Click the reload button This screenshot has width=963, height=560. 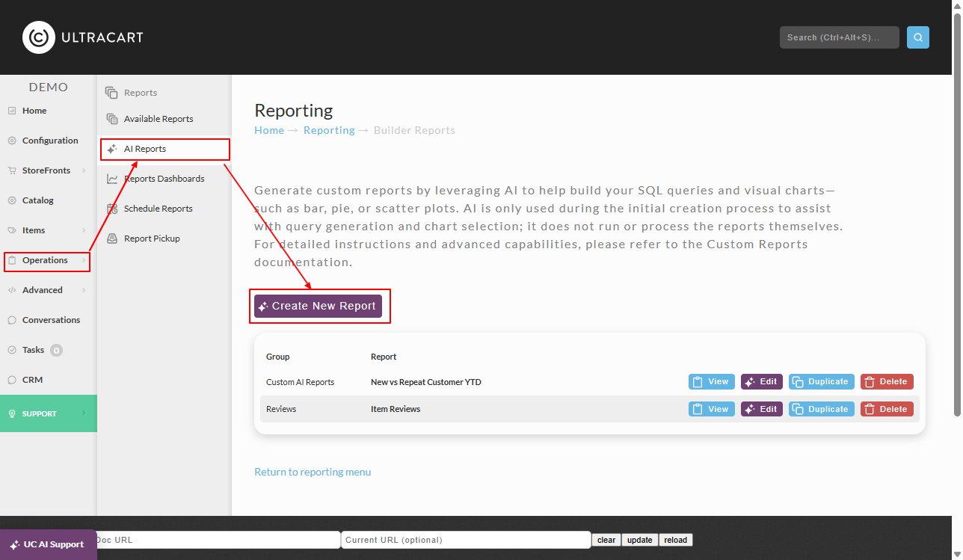coord(676,540)
